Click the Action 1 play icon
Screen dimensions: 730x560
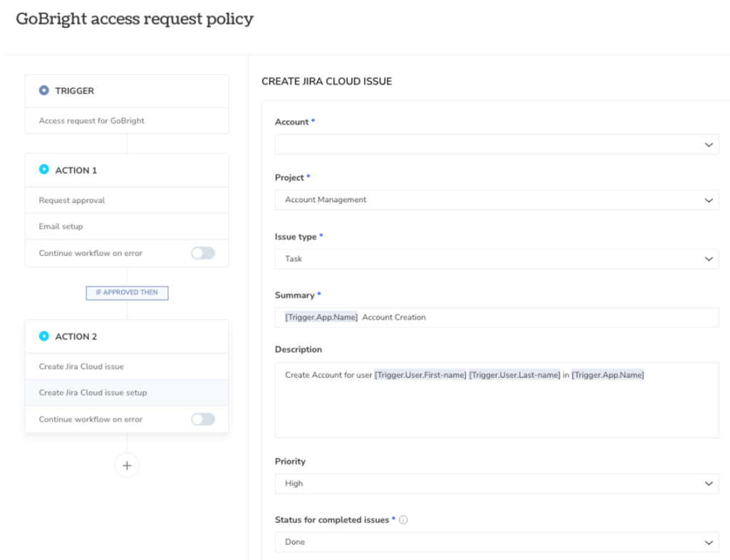[43, 170]
